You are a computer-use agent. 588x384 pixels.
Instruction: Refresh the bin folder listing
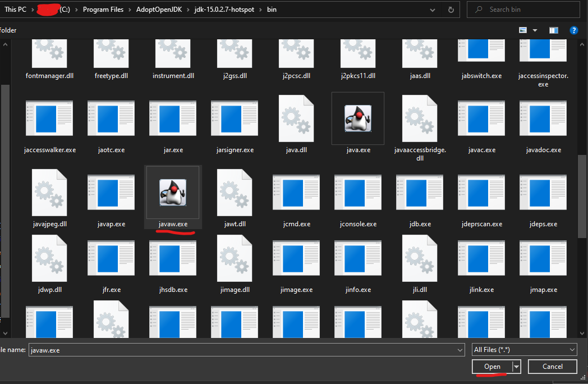coord(451,10)
